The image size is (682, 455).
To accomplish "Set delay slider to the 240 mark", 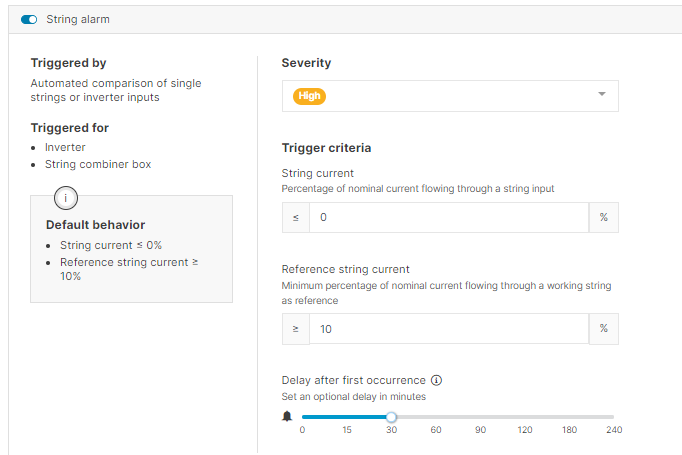I will point(614,417).
